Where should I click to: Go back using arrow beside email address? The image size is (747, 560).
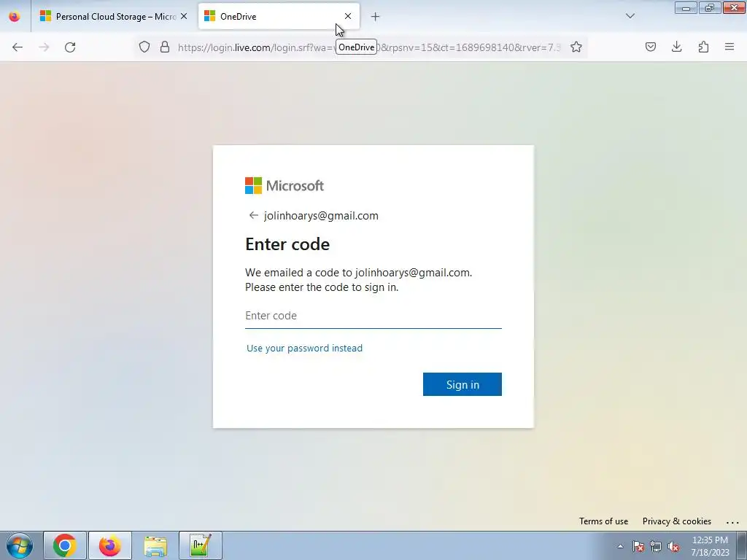tap(253, 216)
